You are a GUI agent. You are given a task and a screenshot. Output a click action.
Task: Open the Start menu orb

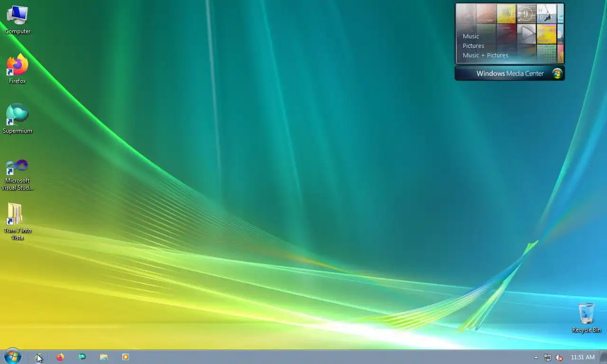coord(13,356)
